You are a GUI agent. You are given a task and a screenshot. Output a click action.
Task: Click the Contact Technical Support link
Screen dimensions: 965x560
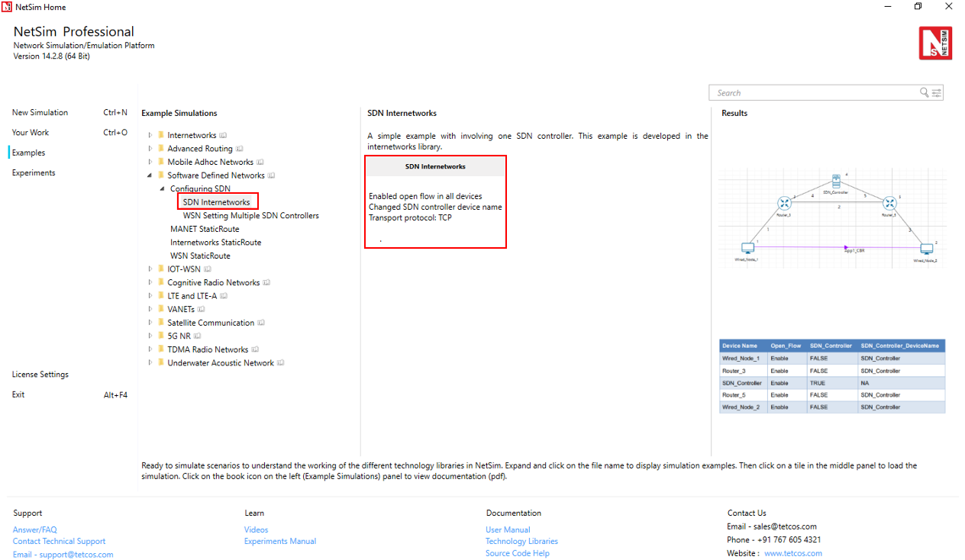point(59,541)
